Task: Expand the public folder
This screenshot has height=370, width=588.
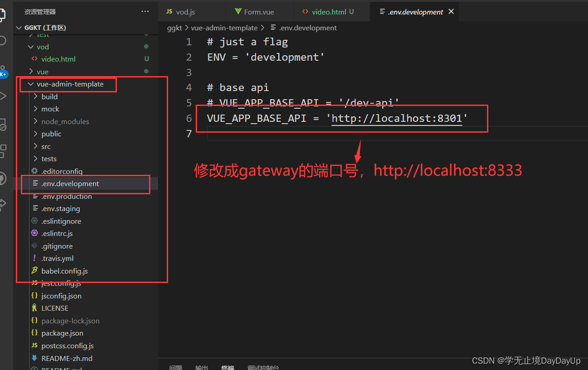Action: tap(36, 134)
